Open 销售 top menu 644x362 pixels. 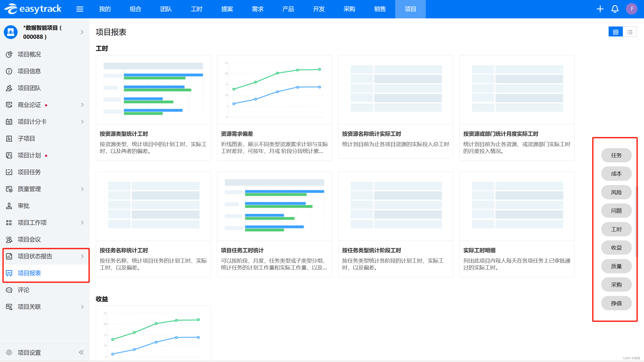[380, 9]
